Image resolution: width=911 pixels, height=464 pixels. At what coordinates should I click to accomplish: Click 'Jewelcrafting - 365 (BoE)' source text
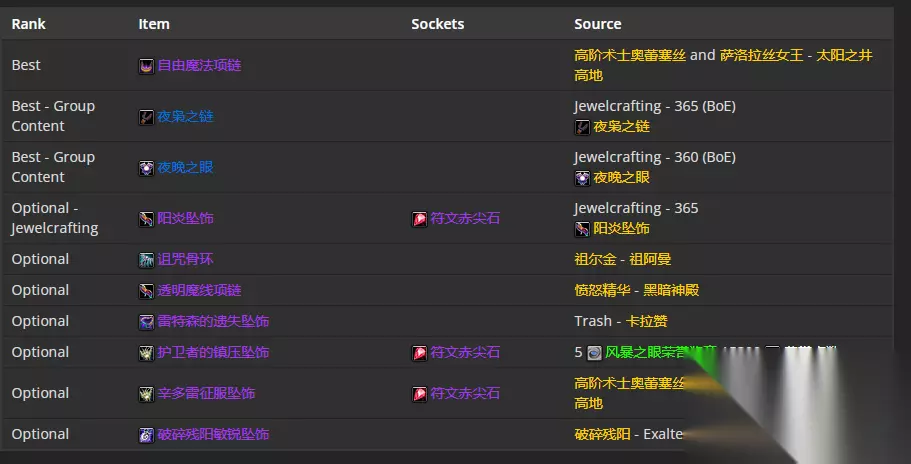click(655, 106)
